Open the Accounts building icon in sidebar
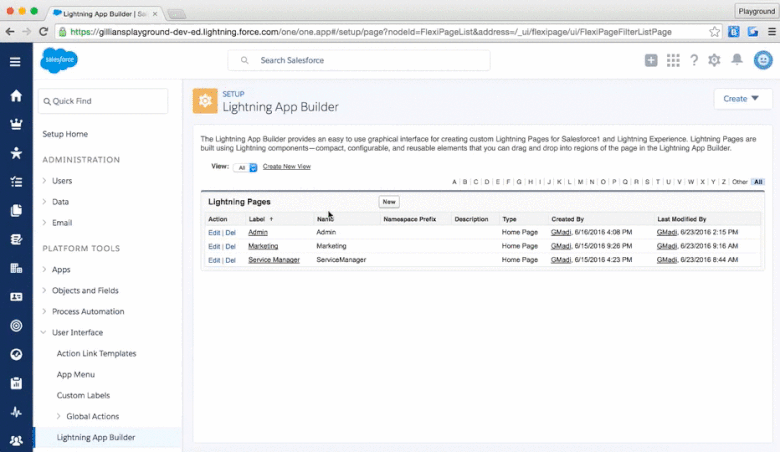 pos(16,268)
